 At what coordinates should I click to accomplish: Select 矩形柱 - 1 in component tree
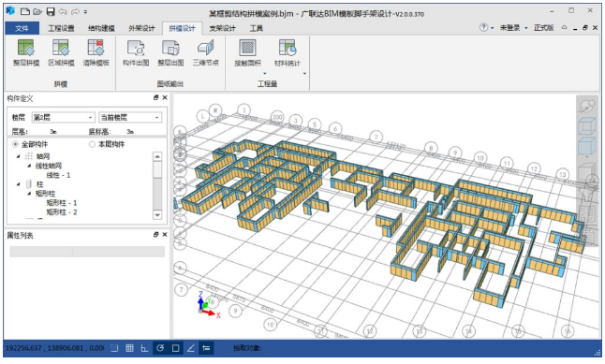(x=62, y=203)
